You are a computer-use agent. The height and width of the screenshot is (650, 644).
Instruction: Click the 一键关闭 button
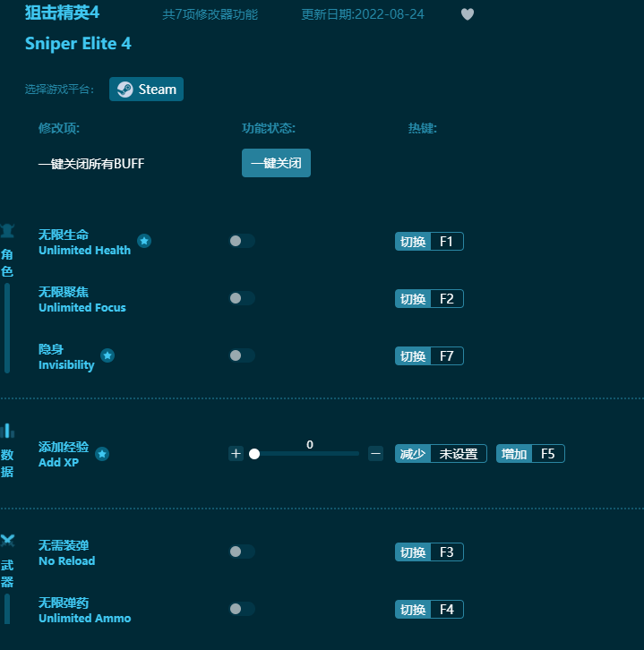[x=276, y=163]
